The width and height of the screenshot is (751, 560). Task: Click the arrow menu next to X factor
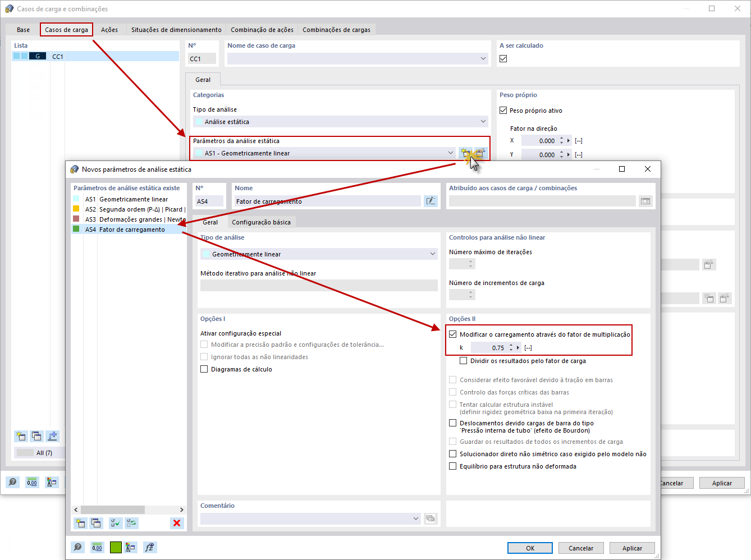(x=569, y=141)
